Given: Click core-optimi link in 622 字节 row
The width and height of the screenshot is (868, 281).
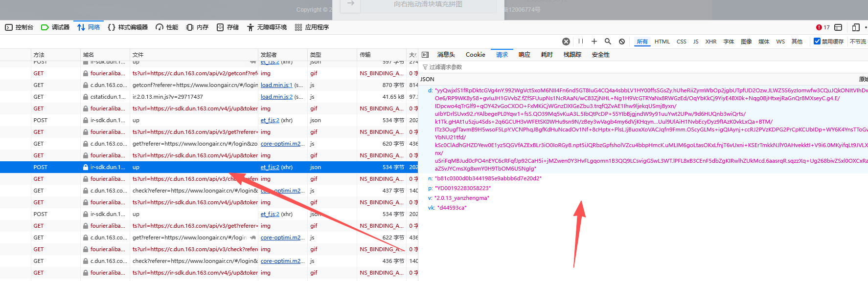Looking at the screenshot, I should (x=283, y=238).
